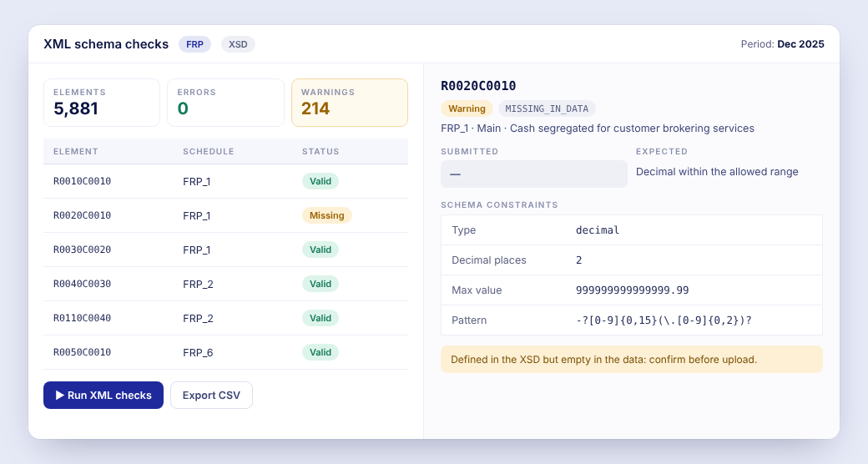Viewport: 868px width, 464px height.
Task: Click the Pattern regex value
Action: 664,320
